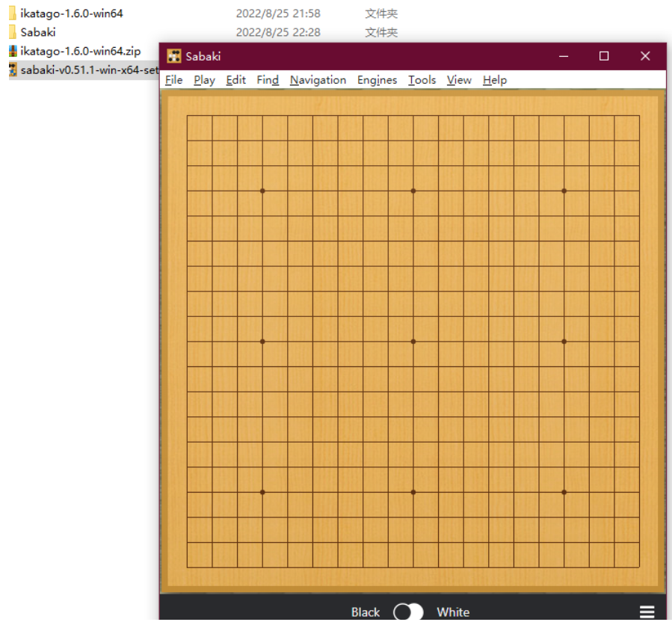Place a stone on the center star point
This screenshot has width=672, height=622.
pyautogui.click(x=413, y=342)
